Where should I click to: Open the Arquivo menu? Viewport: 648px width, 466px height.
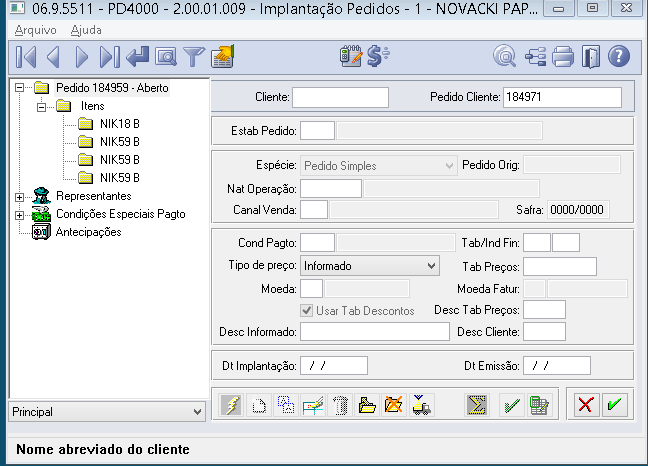(x=36, y=30)
